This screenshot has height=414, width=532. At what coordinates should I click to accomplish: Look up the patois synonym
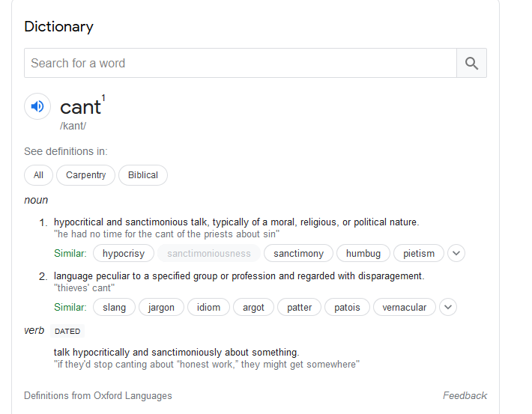[347, 307]
